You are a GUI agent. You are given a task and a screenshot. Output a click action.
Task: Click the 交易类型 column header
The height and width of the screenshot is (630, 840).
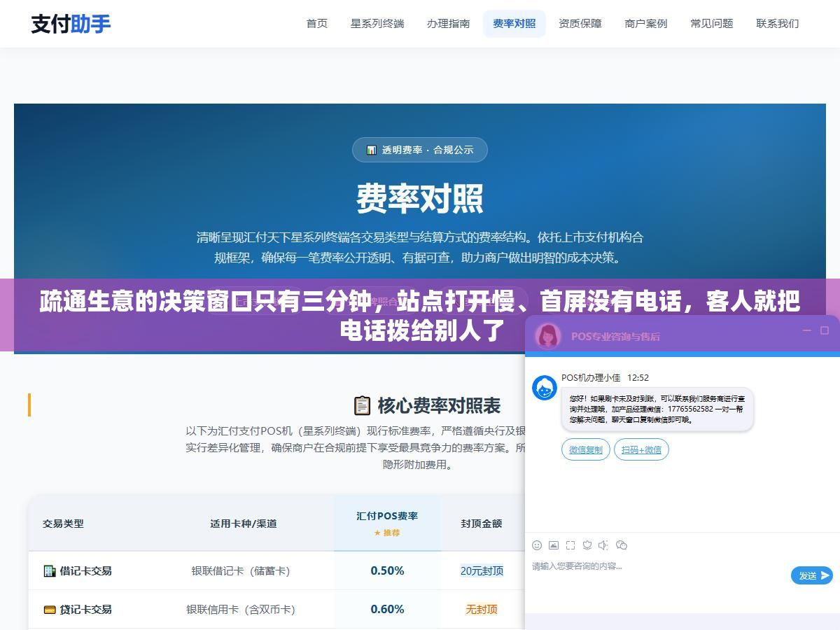(x=63, y=524)
